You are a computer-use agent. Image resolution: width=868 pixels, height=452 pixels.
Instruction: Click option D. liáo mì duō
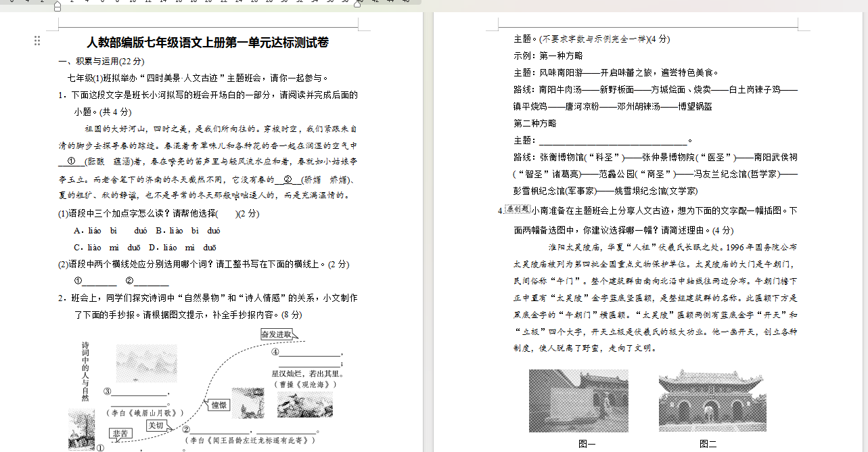[183, 248]
